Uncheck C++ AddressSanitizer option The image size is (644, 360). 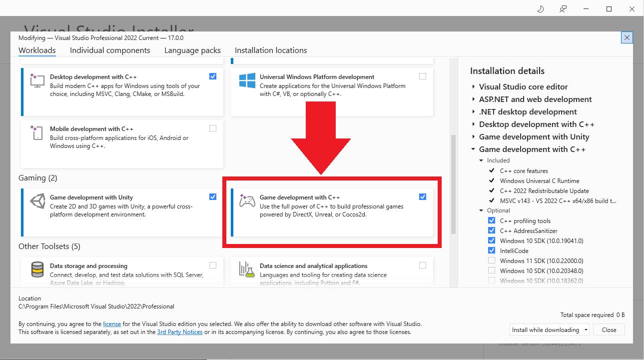[x=492, y=230]
